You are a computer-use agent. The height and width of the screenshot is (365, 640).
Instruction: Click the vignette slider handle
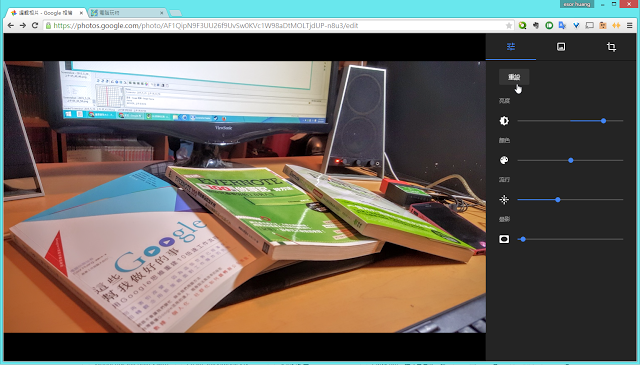click(x=523, y=239)
